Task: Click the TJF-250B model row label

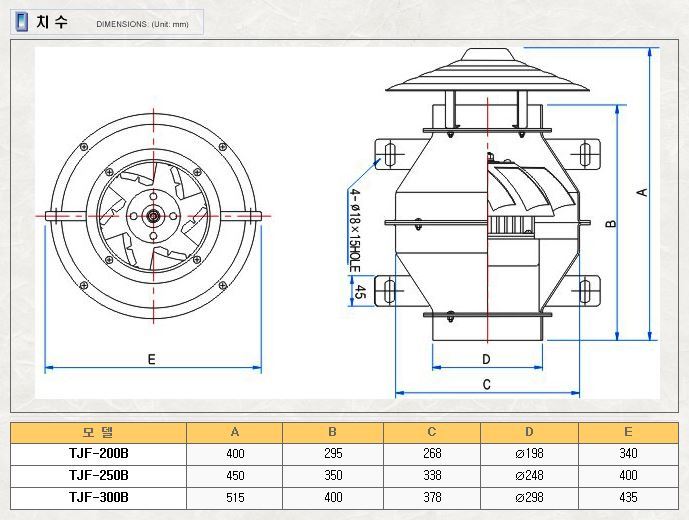Action: [98, 475]
